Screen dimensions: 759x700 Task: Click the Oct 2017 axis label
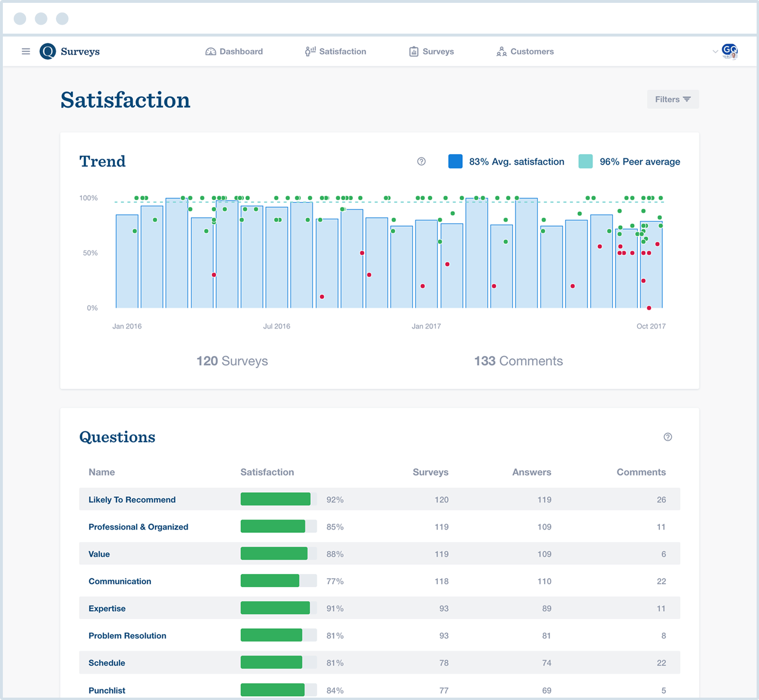click(x=651, y=327)
